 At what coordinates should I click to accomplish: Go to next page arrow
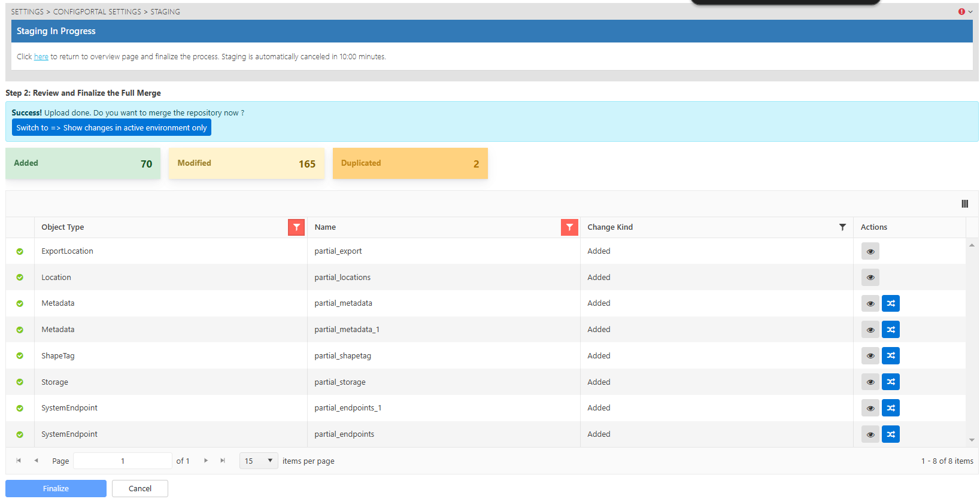pyautogui.click(x=206, y=461)
